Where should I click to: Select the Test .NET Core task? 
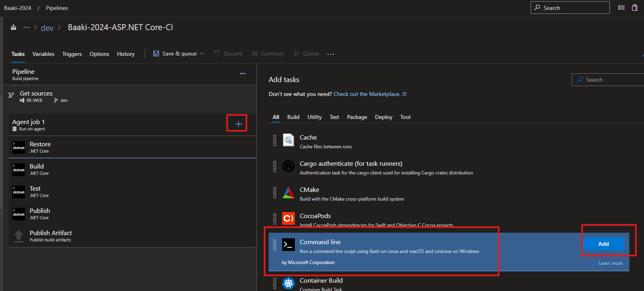pyautogui.click(x=132, y=191)
